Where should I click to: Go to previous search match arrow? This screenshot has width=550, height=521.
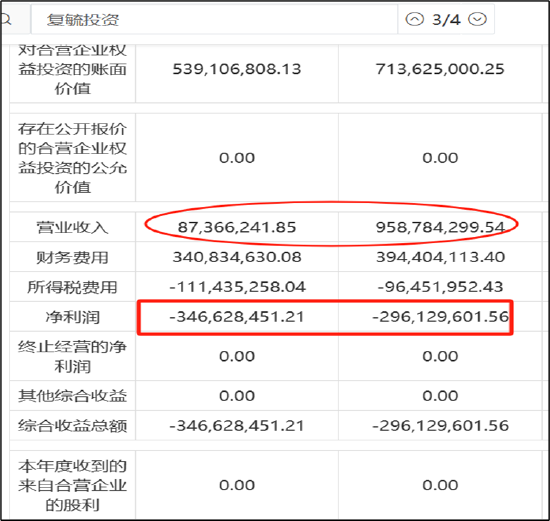pyautogui.click(x=415, y=19)
